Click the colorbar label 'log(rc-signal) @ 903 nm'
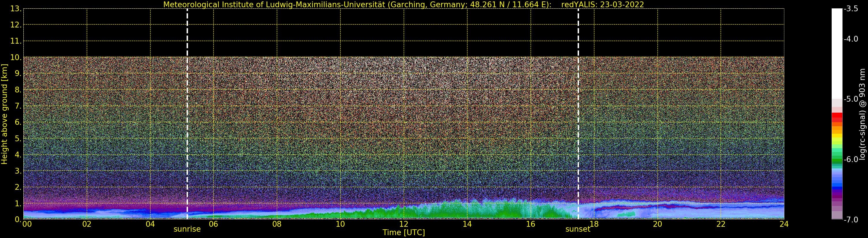The width and height of the screenshot is (868, 238). pos(862,114)
